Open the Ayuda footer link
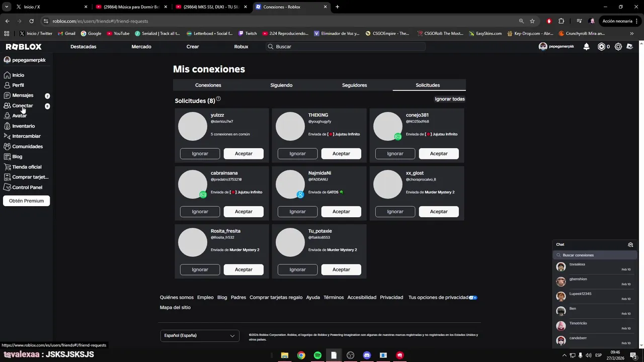The width and height of the screenshot is (644, 362). (x=313, y=297)
